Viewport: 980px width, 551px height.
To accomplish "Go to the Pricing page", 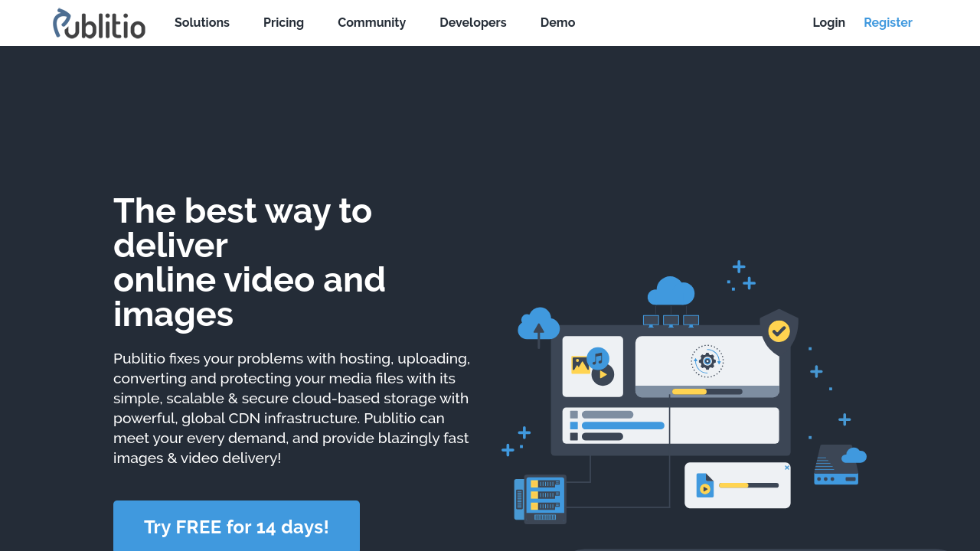I will [283, 23].
